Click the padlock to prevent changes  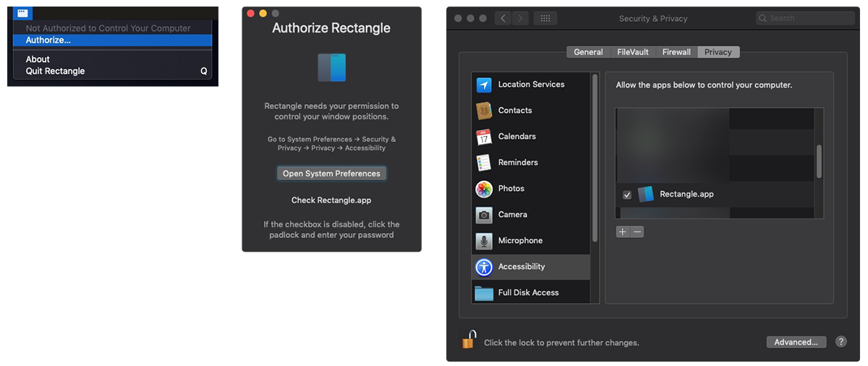469,339
